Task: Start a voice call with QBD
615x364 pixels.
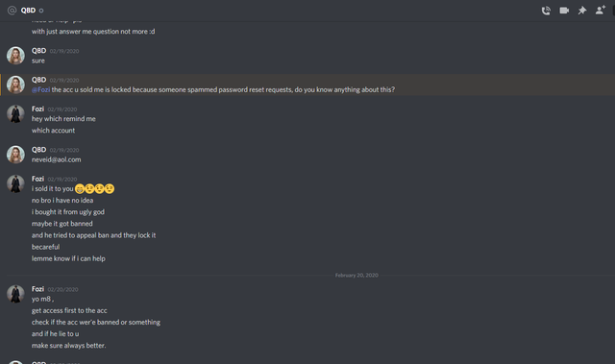Action: tap(546, 11)
